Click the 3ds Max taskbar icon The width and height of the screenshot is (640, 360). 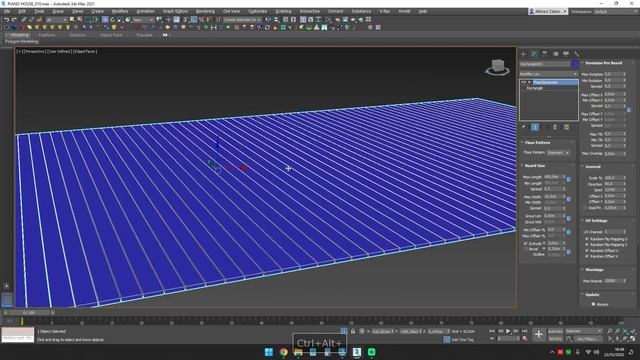(357, 352)
